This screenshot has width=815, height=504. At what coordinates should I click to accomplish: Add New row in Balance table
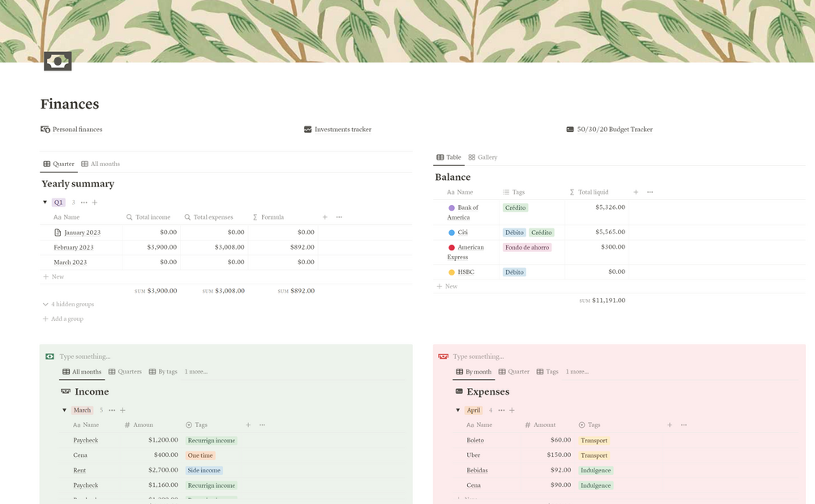tap(447, 286)
